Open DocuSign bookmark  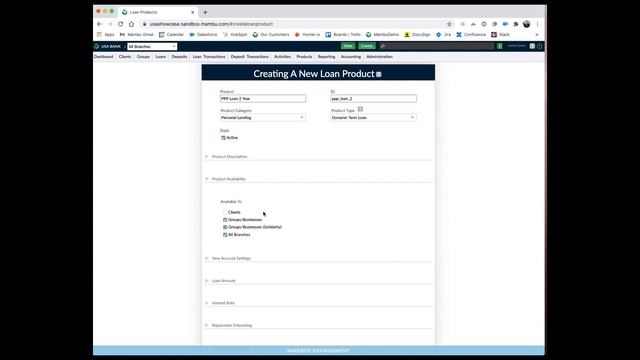[417, 35]
